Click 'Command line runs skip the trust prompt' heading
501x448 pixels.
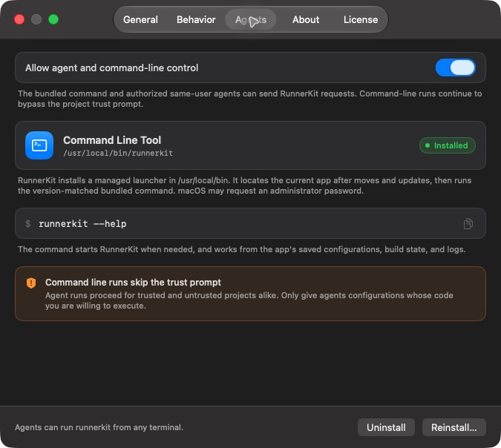coord(133,283)
